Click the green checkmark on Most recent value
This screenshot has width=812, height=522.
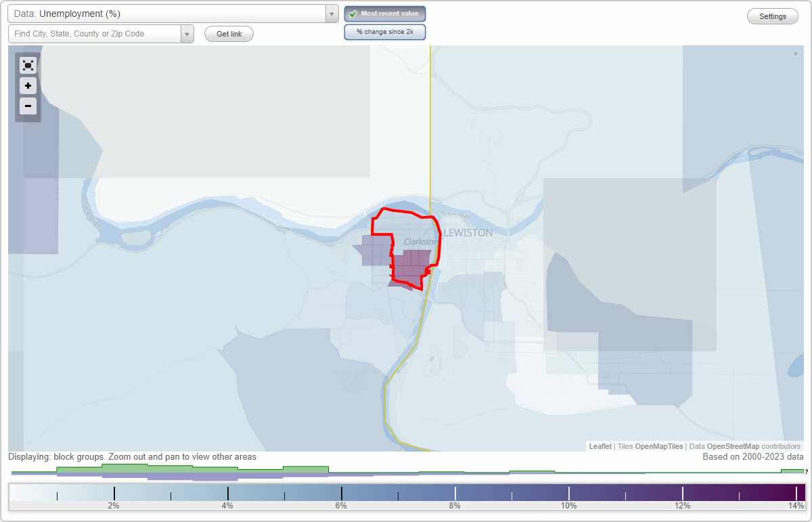tap(351, 14)
